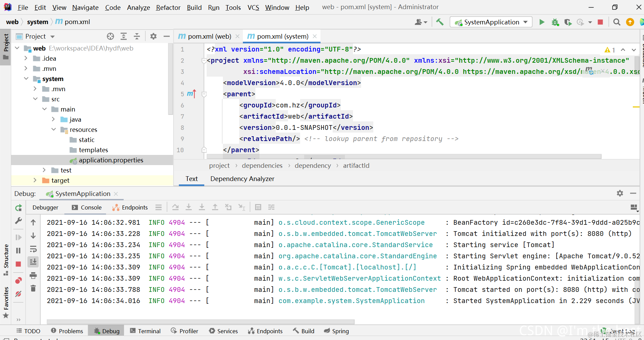Image resolution: width=644 pixels, height=340 pixels.
Task: Collapse the web project root node
Action: [x=17, y=48]
